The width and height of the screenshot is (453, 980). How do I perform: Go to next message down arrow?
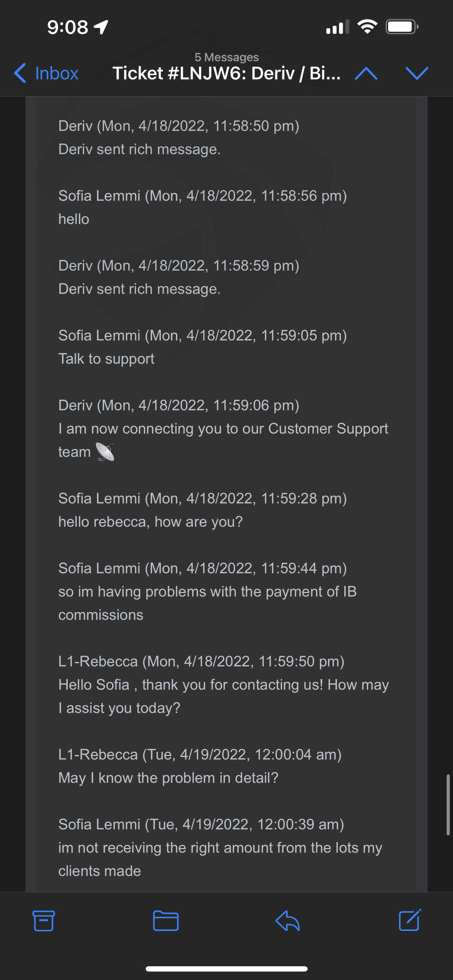coord(417,73)
